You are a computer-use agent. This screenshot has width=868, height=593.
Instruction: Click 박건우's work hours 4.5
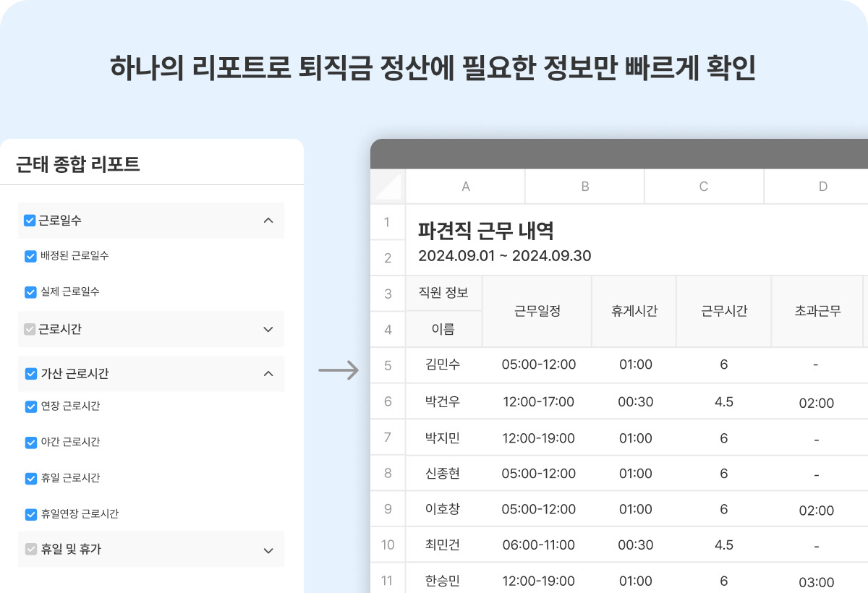point(724,401)
